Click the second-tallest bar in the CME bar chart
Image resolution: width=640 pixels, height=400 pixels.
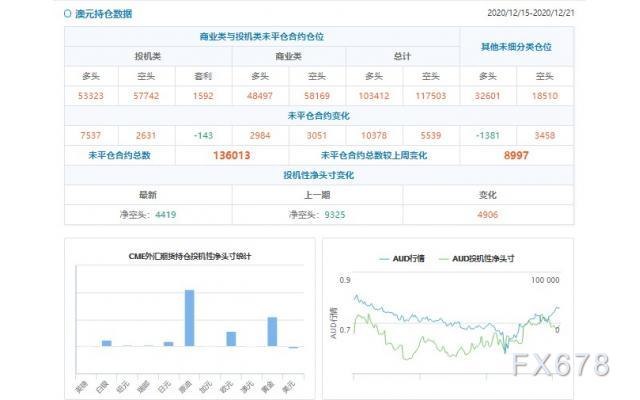[272, 331]
